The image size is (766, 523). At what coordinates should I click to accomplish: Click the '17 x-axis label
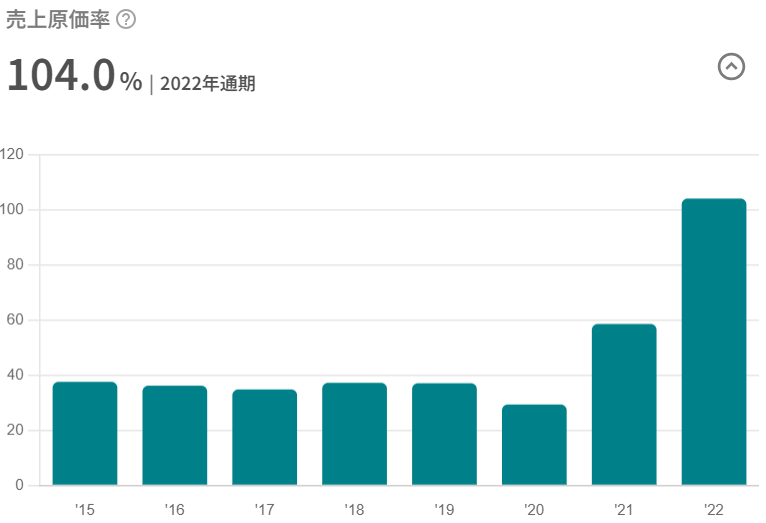point(265,510)
